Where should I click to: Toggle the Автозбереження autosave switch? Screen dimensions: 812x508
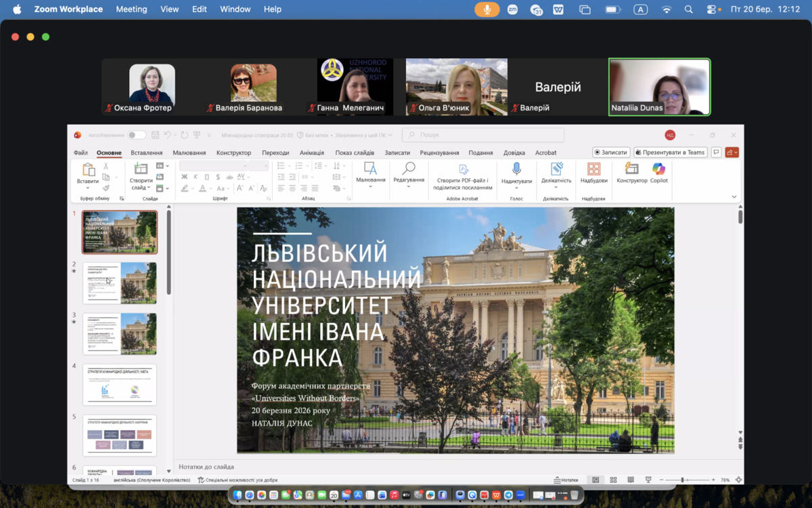coord(137,135)
